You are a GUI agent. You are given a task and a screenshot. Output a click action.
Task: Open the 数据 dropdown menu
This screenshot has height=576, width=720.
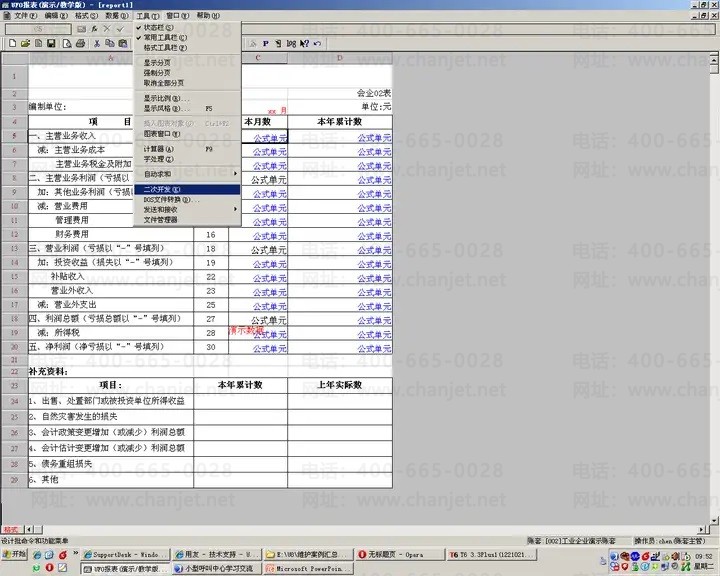[x=116, y=16]
